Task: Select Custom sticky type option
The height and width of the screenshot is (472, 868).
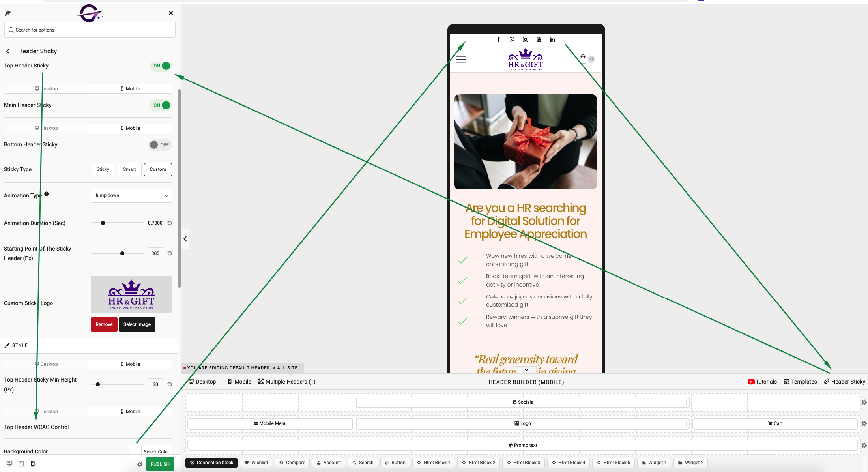Action: click(158, 169)
